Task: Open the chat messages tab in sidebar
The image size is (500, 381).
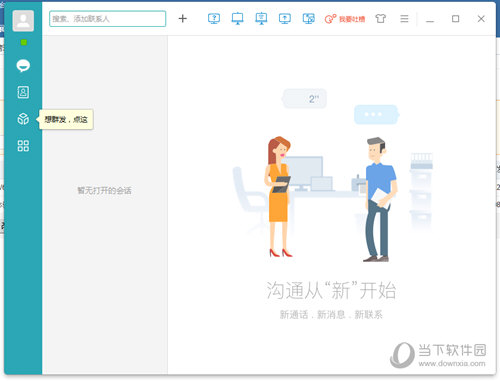Action: (x=23, y=66)
